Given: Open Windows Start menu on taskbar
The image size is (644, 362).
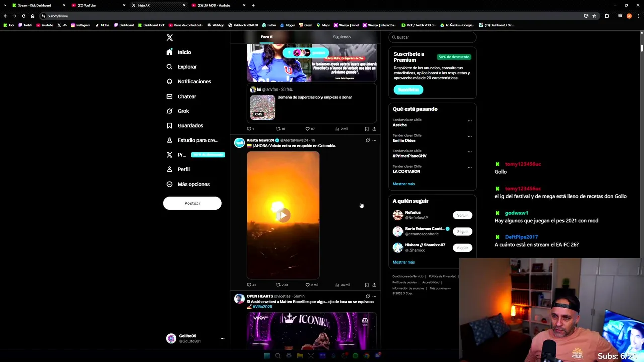Looking at the screenshot, I should click(267, 356).
